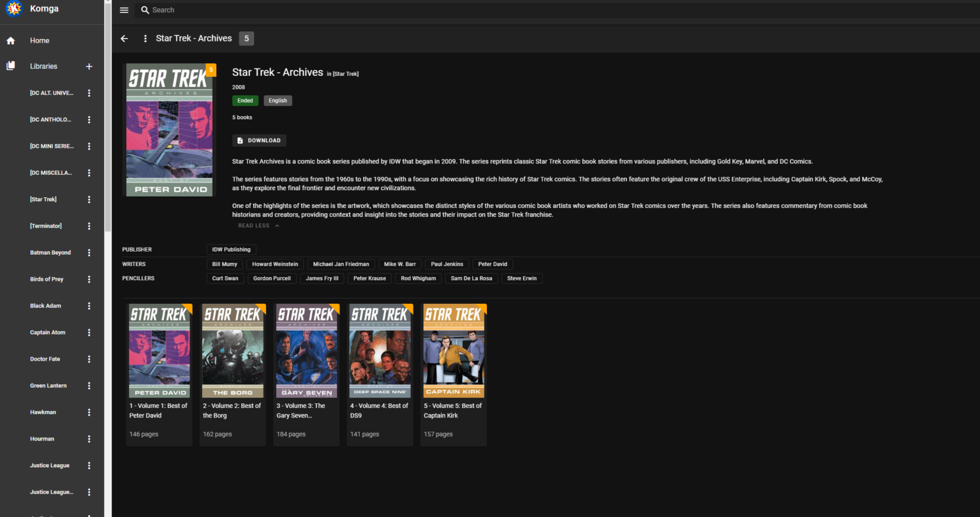Open the series three-dot options menu
The image size is (980, 517).
[145, 38]
